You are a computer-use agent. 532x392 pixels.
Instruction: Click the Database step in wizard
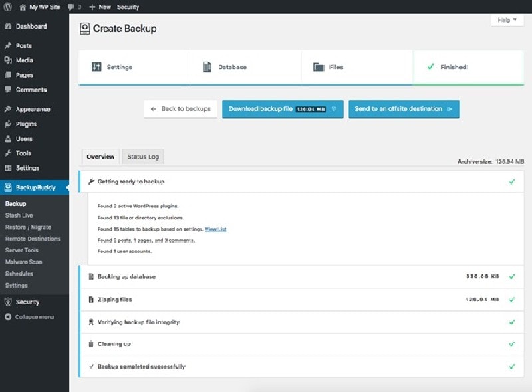click(x=245, y=67)
